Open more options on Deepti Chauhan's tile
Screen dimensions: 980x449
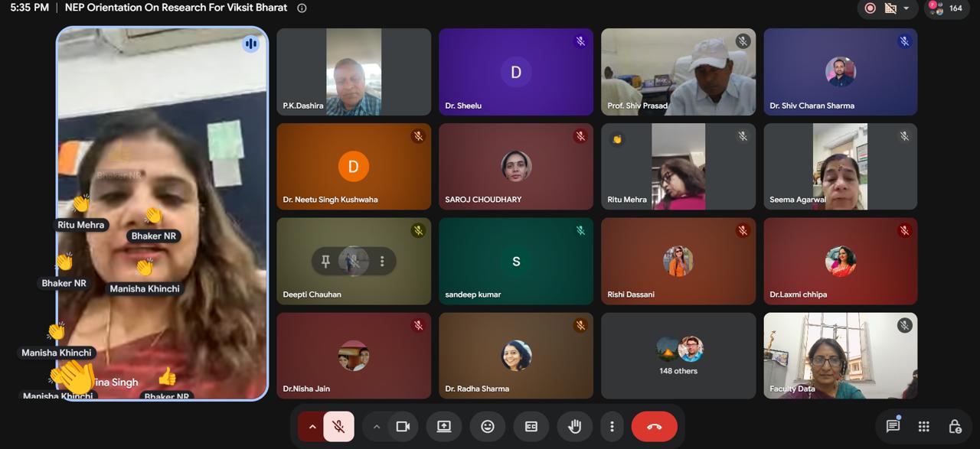pyautogui.click(x=382, y=262)
